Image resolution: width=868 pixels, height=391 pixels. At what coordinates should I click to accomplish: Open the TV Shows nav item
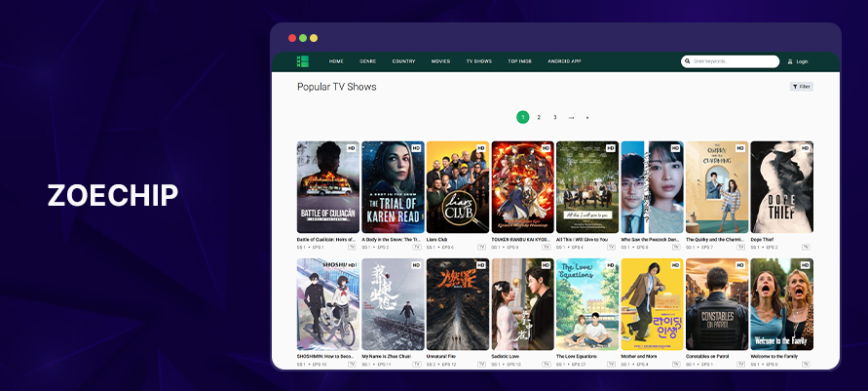[x=479, y=61]
